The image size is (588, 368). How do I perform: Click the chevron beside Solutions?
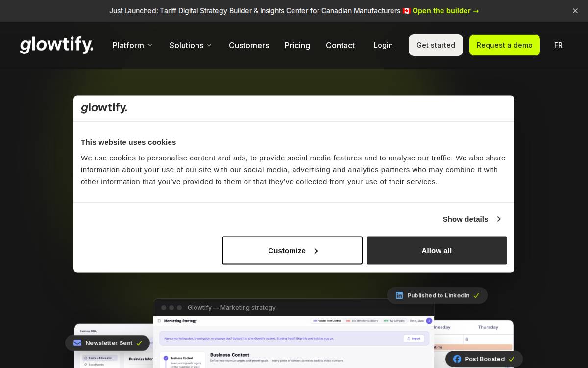click(209, 45)
